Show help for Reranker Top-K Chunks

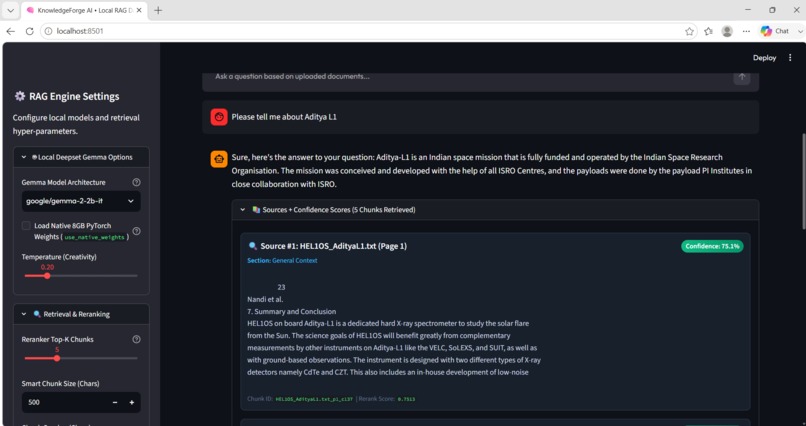point(136,339)
